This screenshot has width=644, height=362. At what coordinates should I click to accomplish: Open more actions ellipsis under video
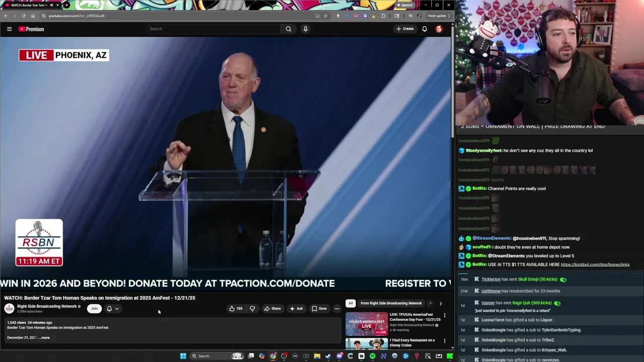pos(337,309)
